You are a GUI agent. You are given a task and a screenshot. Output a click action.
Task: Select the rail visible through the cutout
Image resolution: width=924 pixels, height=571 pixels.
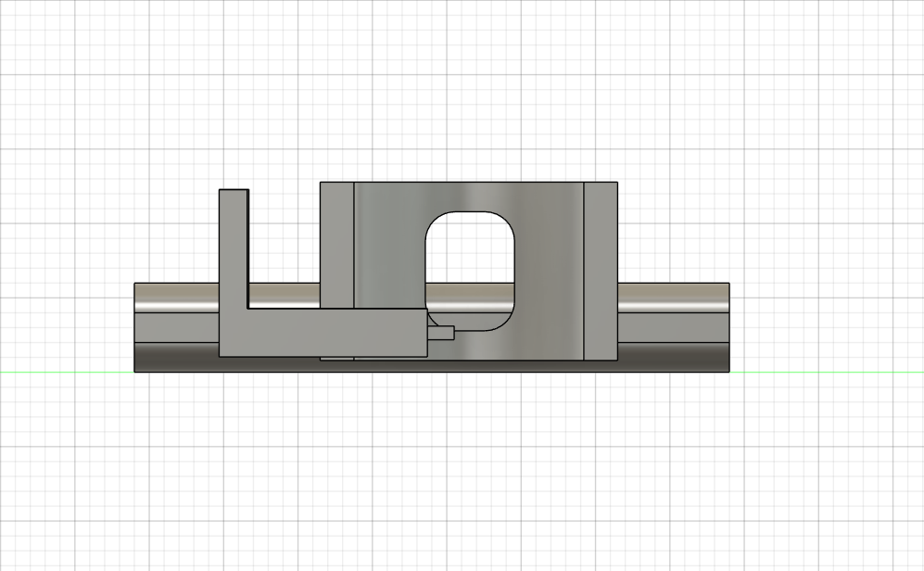(x=470, y=298)
